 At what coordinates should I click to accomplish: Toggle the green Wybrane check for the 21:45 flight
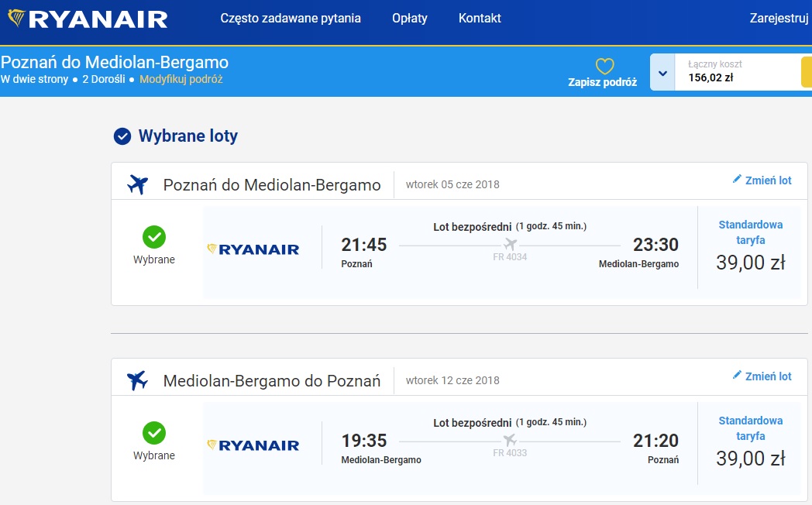(154, 238)
